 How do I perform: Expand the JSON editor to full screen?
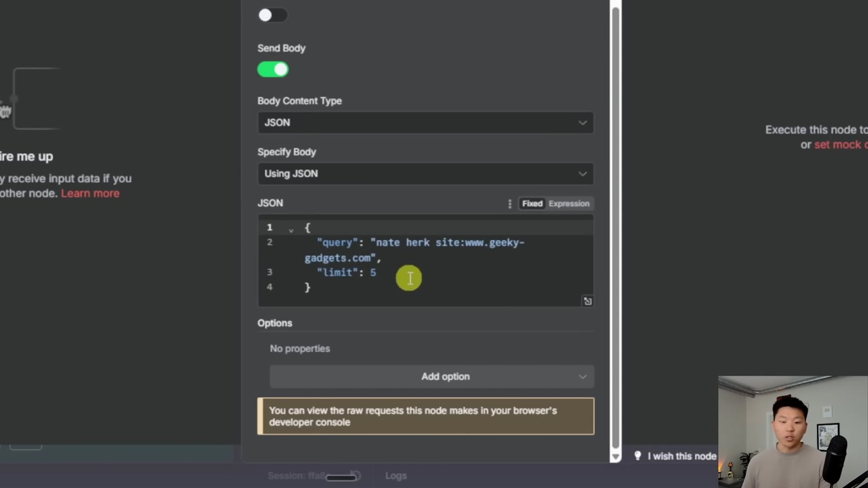pyautogui.click(x=588, y=301)
